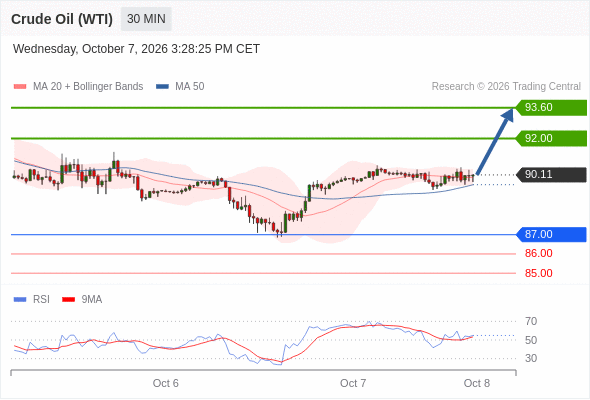Click the red 85.00 support label
This screenshot has width=590, height=400.
click(539, 273)
